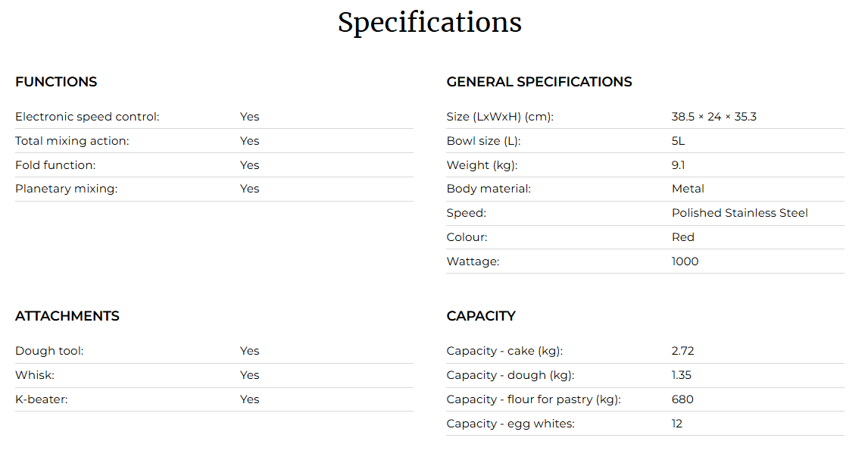Click the Specifications page heading
The width and height of the screenshot is (868, 457).
coord(429,23)
